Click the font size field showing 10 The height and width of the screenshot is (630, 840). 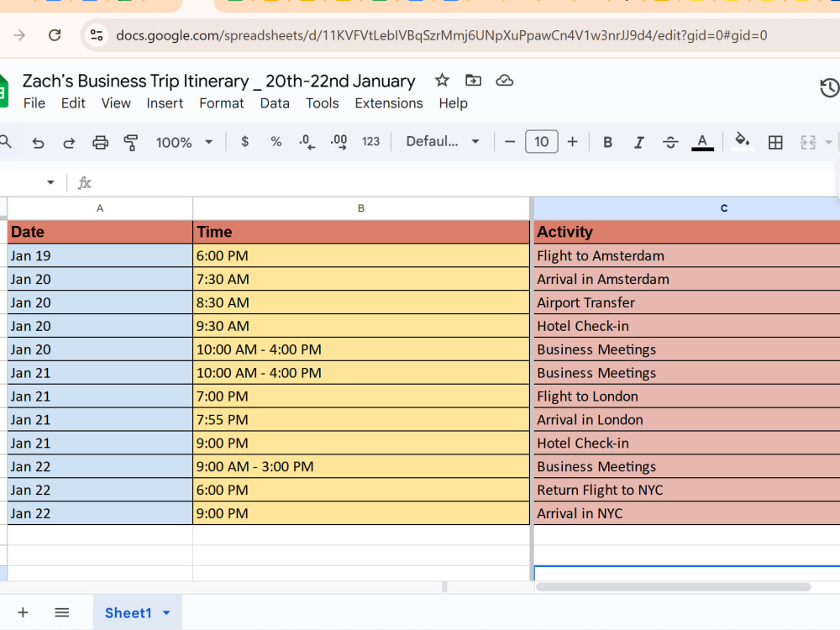[542, 142]
